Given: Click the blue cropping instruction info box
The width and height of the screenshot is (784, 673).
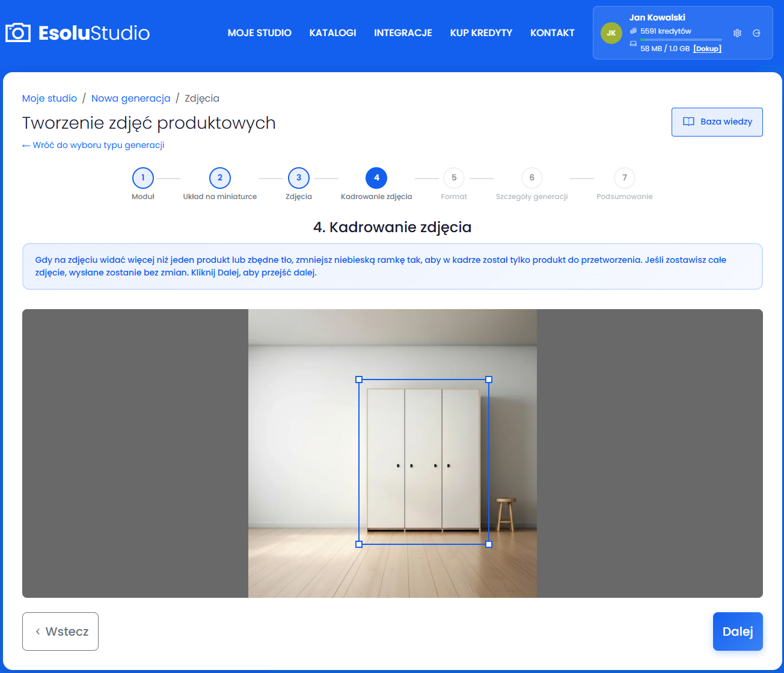Looking at the screenshot, I should coord(393,266).
